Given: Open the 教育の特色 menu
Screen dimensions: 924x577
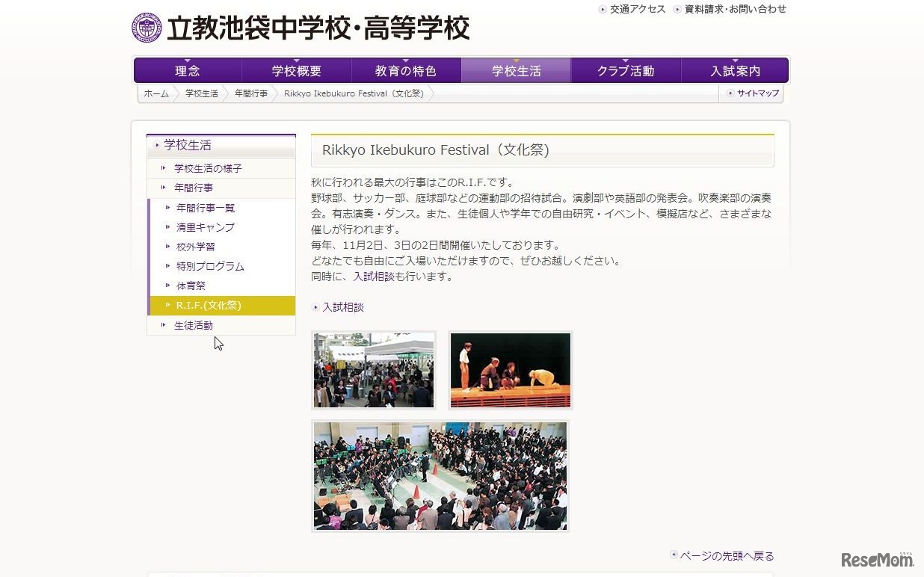Looking at the screenshot, I should pyautogui.click(x=406, y=71).
